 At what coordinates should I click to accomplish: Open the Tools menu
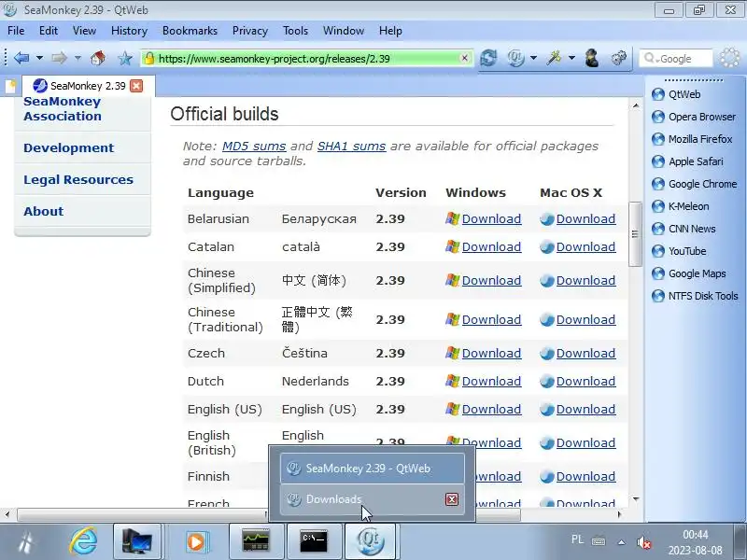295,31
